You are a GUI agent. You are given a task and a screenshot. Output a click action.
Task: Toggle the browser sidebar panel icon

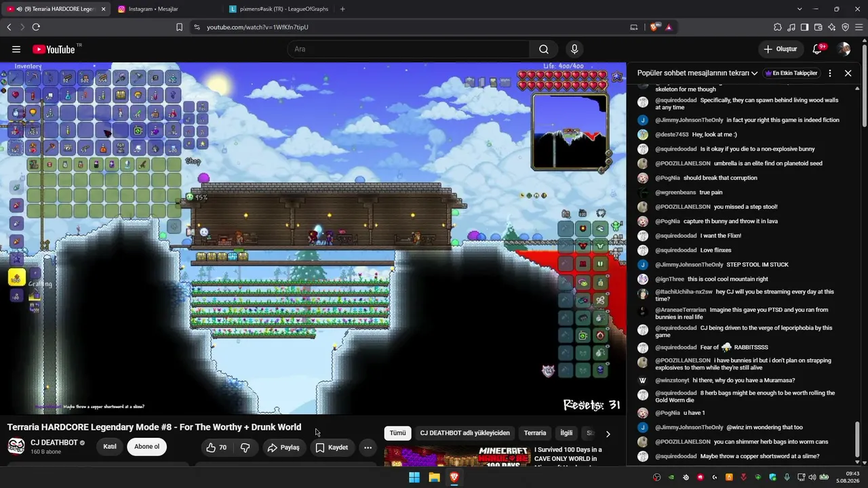[x=804, y=27]
